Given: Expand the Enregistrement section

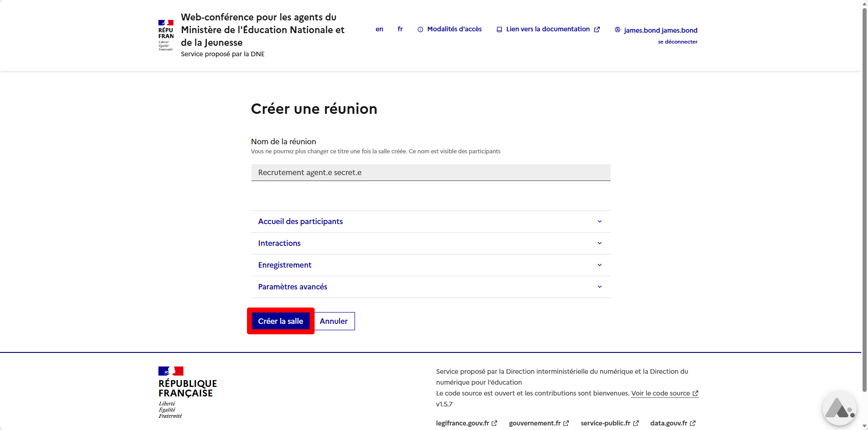Looking at the screenshot, I should pyautogui.click(x=430, y=265).
